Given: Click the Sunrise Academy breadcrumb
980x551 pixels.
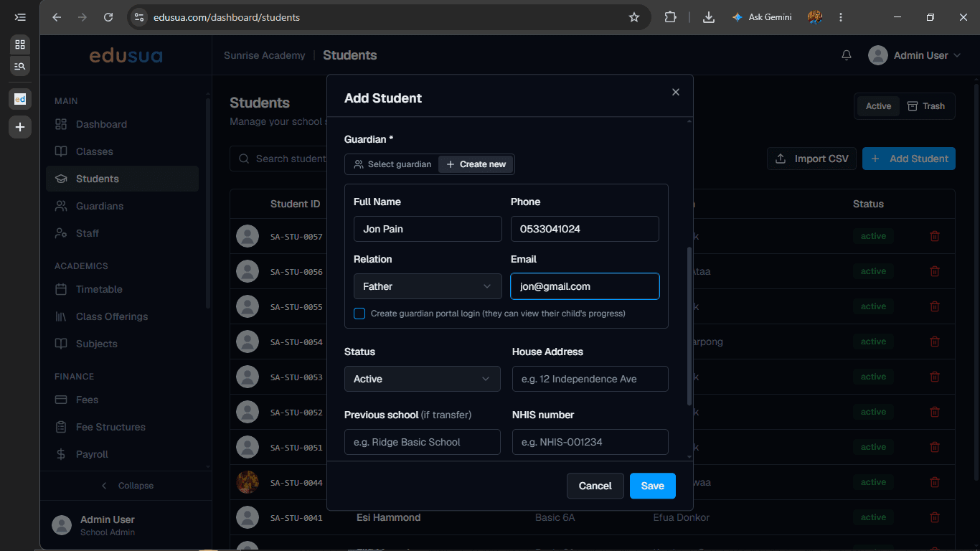Looking at the screenshot, I should click(x=264, y=55).
